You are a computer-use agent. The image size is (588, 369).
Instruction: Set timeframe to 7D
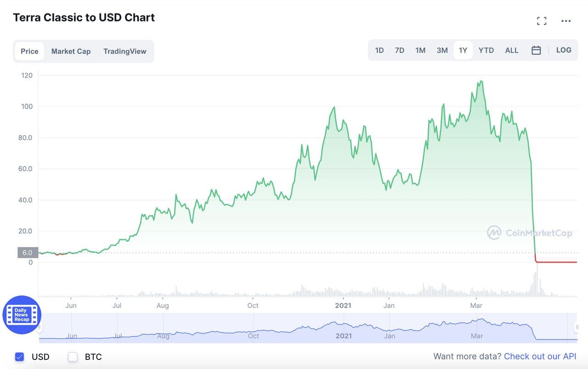coord(399,50)
